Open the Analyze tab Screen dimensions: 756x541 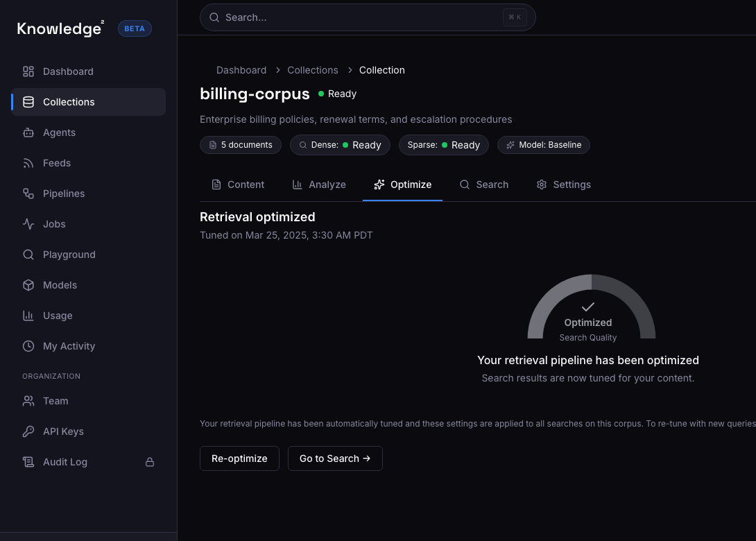(318, 184)
